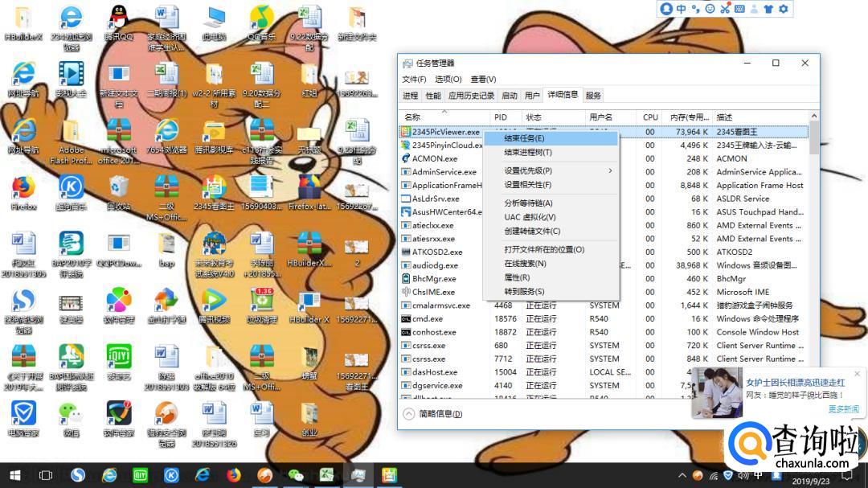Click the news popup thumbnail image
Screen dimensions: 868x488
[x=717, y=392]
